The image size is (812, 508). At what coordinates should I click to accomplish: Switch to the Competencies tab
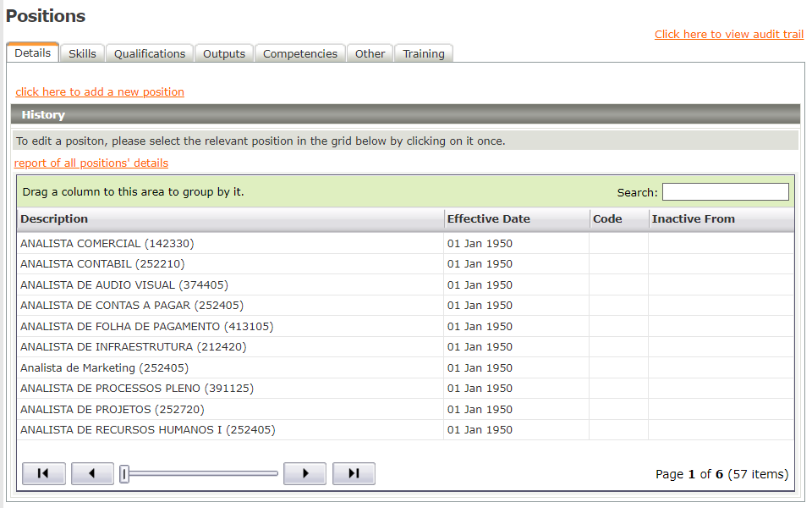[300, 53]
